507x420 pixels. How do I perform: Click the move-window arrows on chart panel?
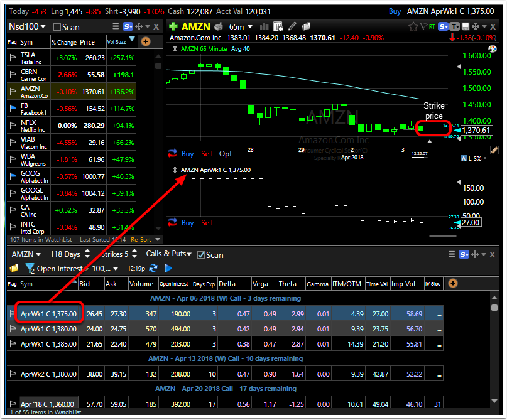[x=476, y=27]
